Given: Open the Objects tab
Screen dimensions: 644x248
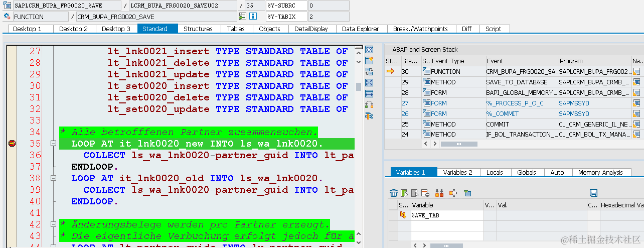Looking at the screenshot, I should pos(270,29).
